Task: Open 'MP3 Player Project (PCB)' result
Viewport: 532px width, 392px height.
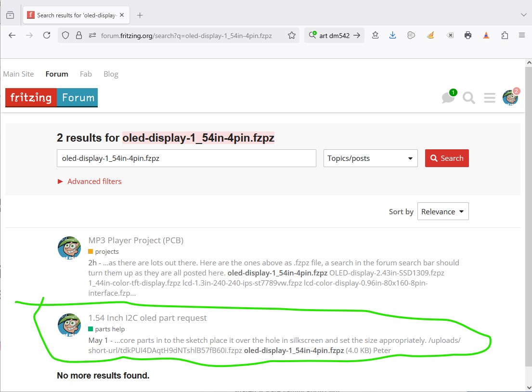Action: click(x=136, y=240)
